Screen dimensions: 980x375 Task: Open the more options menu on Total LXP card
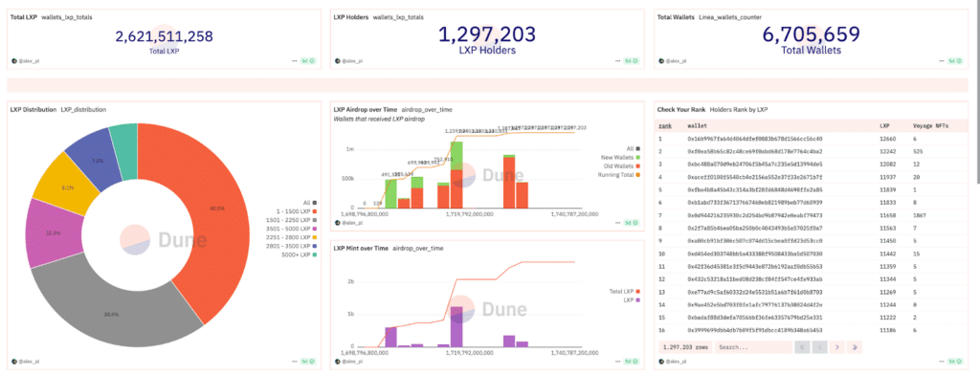coord(295,61)
